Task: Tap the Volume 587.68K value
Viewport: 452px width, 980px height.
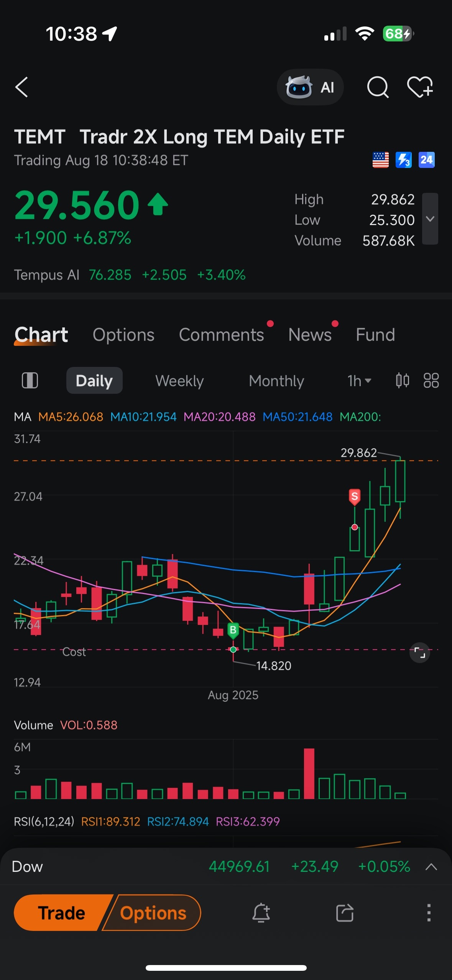Action: (x=388, y=241)
